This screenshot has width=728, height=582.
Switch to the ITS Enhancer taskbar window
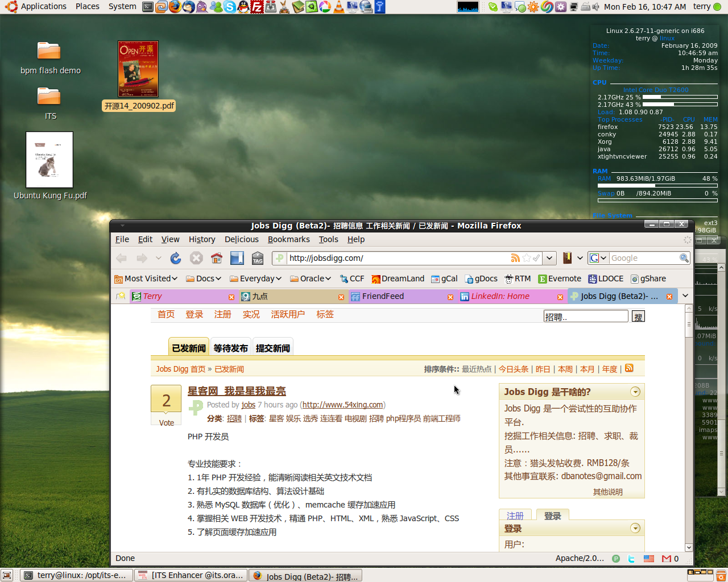(191, 575)
